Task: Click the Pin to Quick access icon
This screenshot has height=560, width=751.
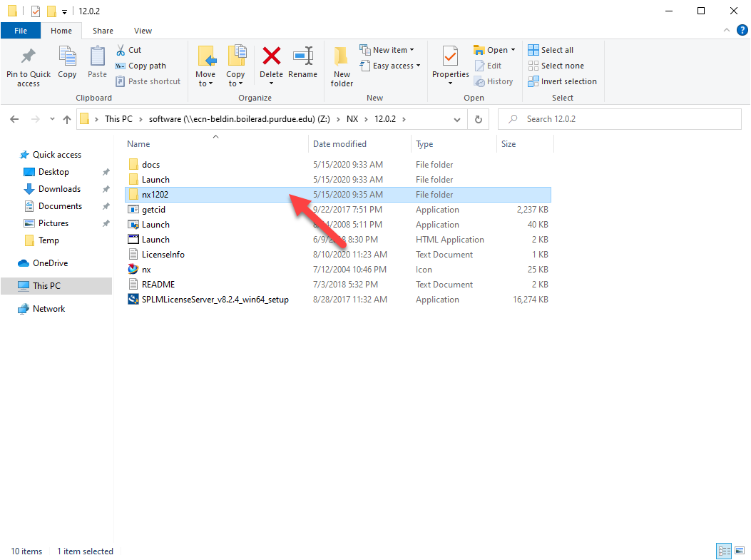Action: coord(29,57)
